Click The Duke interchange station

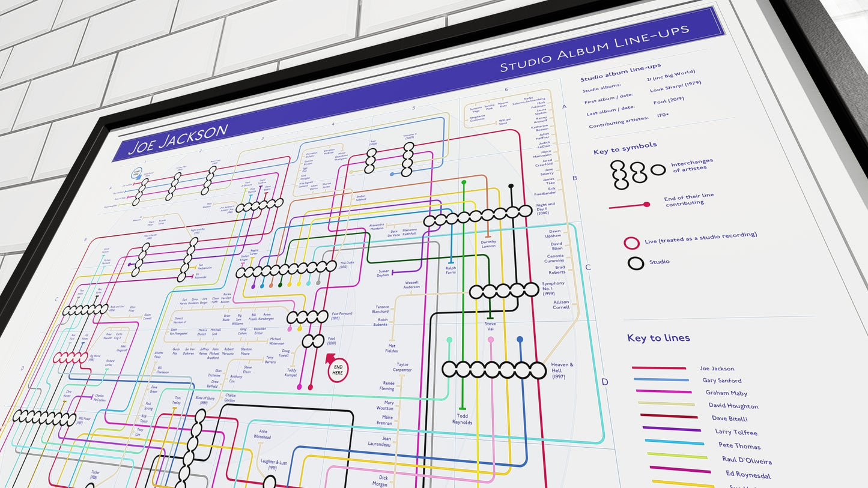point(286,270)
